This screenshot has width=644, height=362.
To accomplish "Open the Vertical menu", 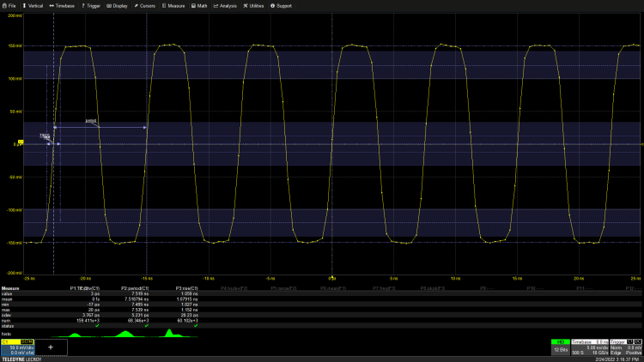I will (34, 5).
